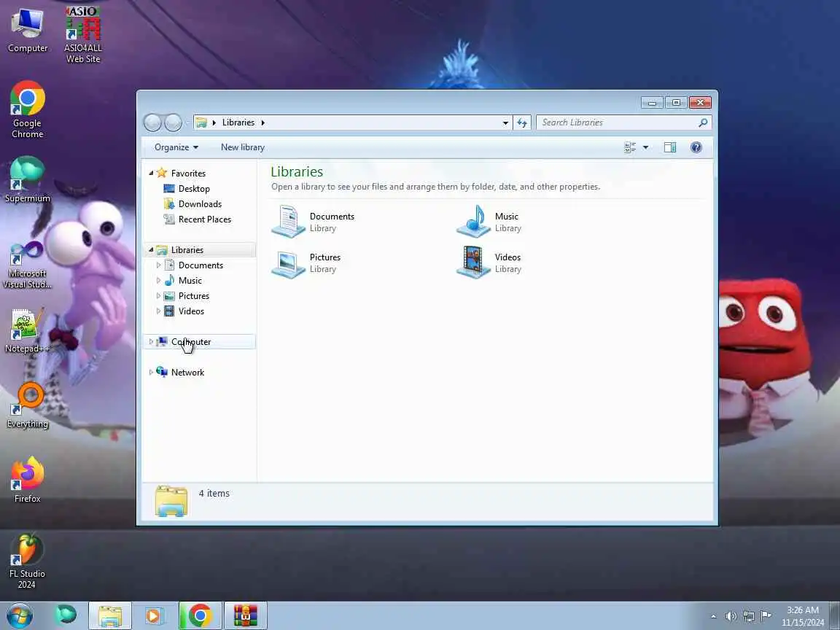Screen dimensions: 840x630
Task: Click New library button
Action: click(x=243, y=147)
